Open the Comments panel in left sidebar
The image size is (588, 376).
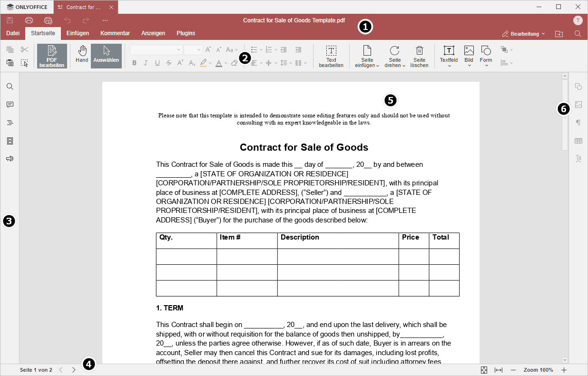click(10, 105)
